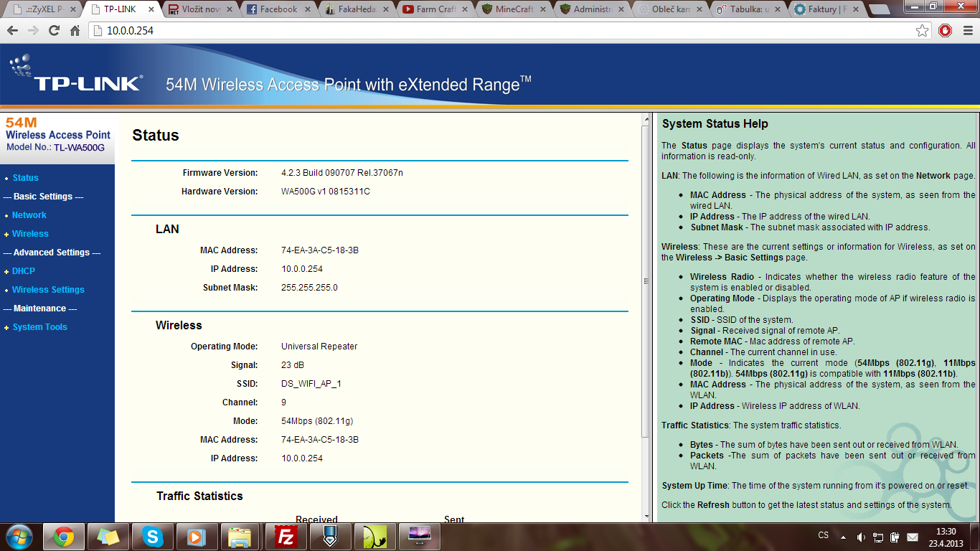Close the TP-LINK browser tab
This screenshot has height=551, width=980.
150,9
